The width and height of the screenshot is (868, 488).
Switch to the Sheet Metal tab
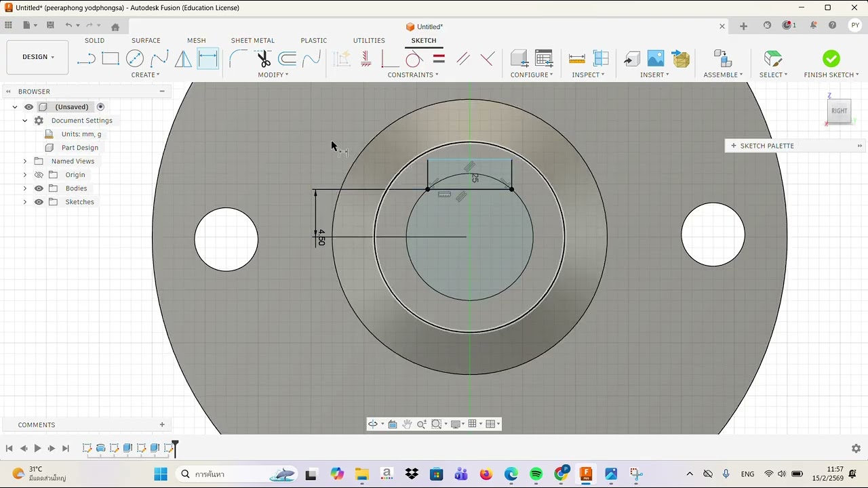(252, 41)
